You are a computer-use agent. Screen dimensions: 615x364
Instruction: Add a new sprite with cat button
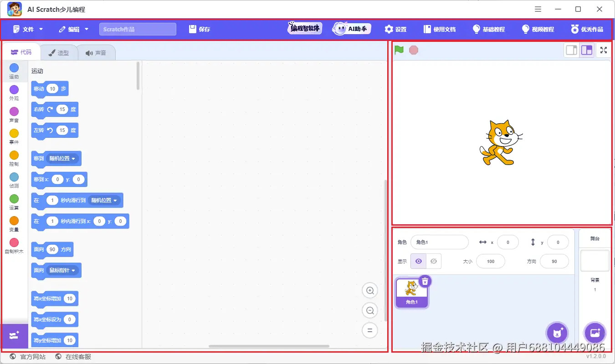pyautogui.click(x=557, y=333)
